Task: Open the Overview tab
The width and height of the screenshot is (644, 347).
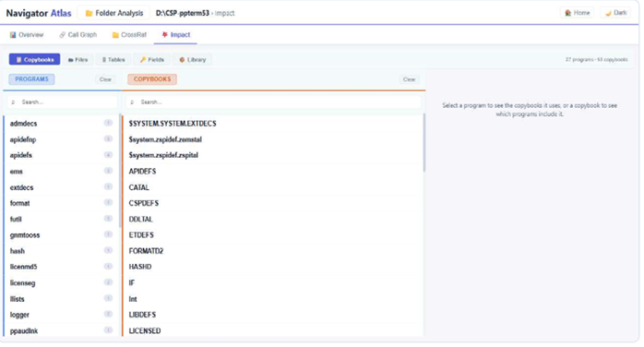Action: click(x=26, y=35)
